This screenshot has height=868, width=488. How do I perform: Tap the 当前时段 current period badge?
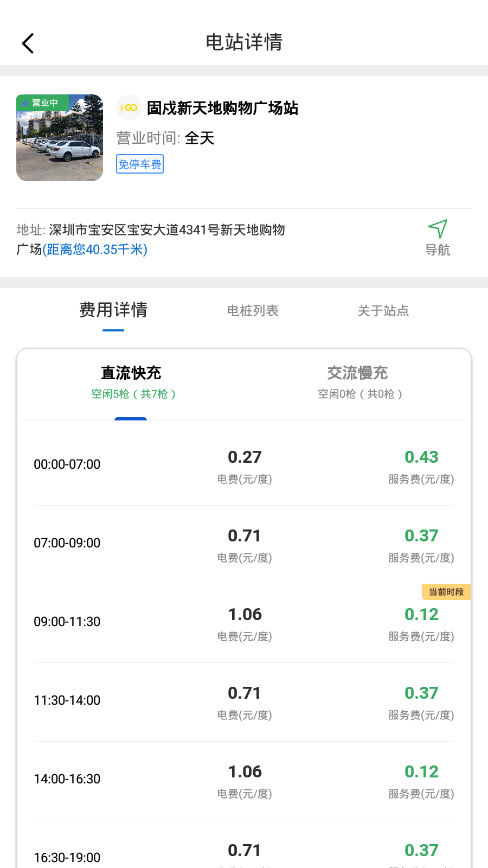pos(446,592)
